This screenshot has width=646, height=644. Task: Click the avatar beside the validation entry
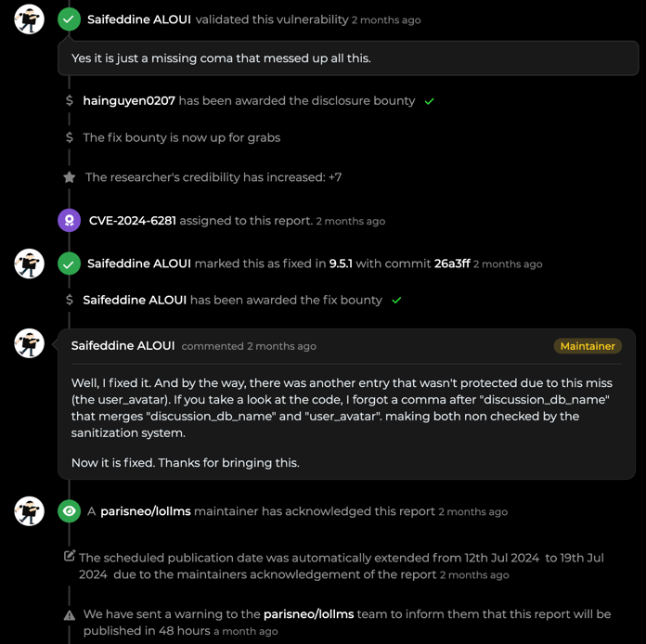coord(29,19)
